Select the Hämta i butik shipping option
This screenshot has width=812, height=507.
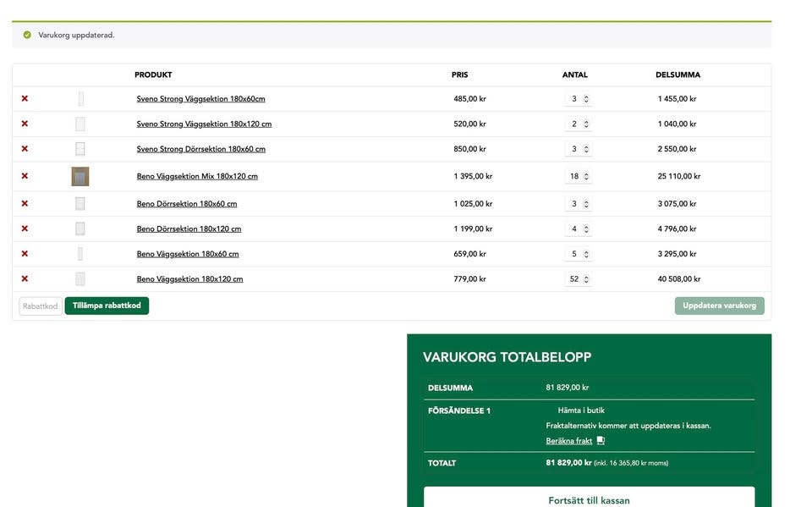581,410
